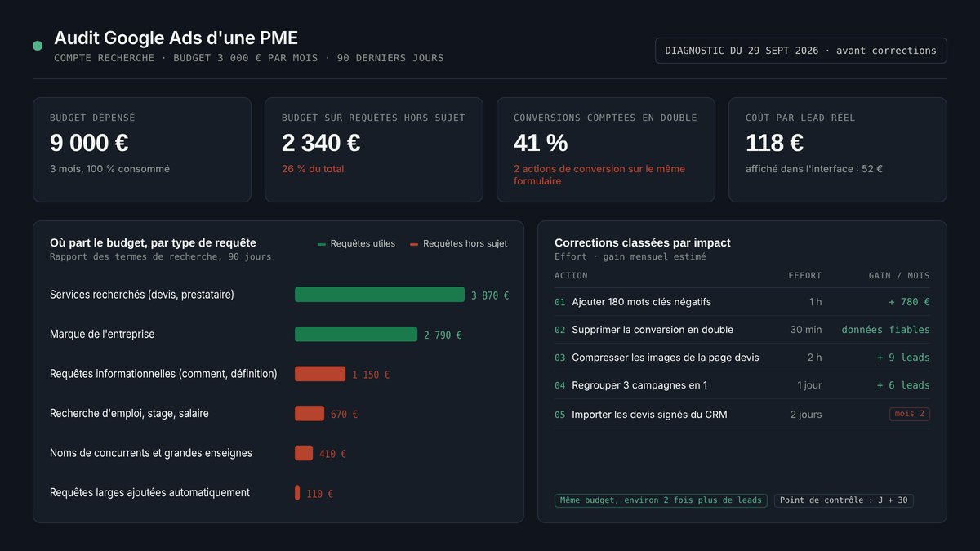
Task: Click the 'Audit Google Ads d'une PME' title
Action: 176,38
